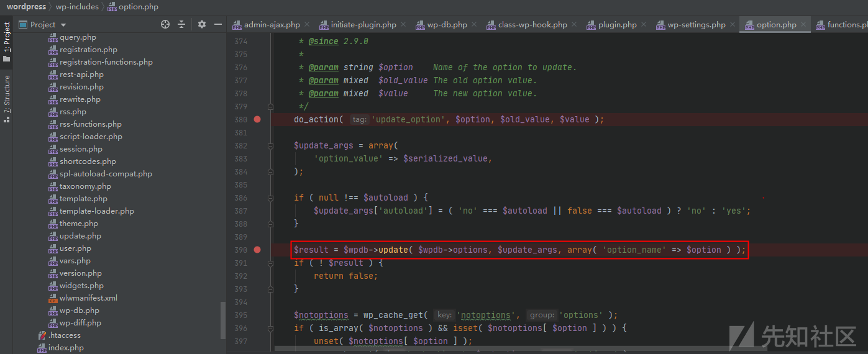Hide the Project tool window

tap(218, 24)
